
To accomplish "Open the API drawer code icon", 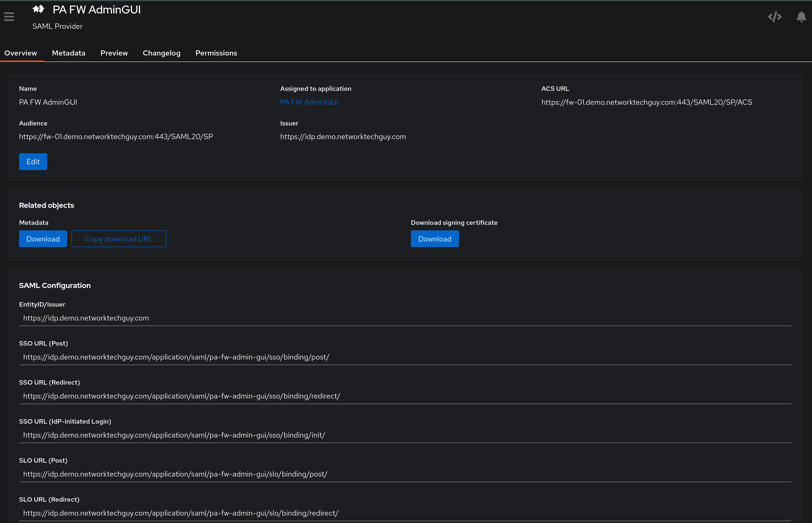I will [775, 17].
